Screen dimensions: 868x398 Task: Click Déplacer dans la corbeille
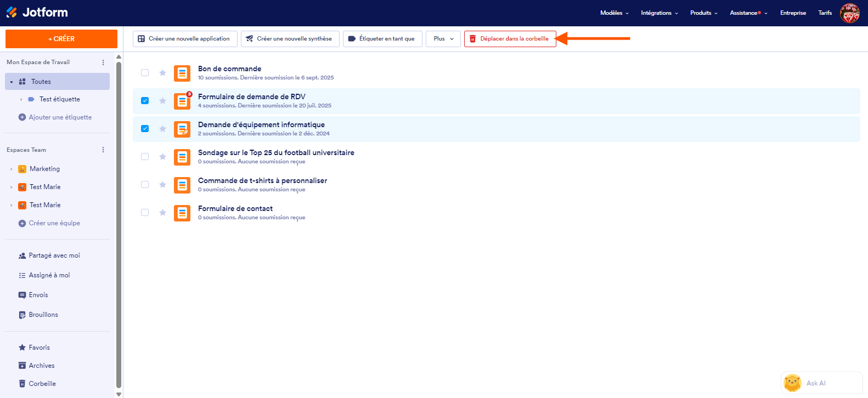coord(510,39)
